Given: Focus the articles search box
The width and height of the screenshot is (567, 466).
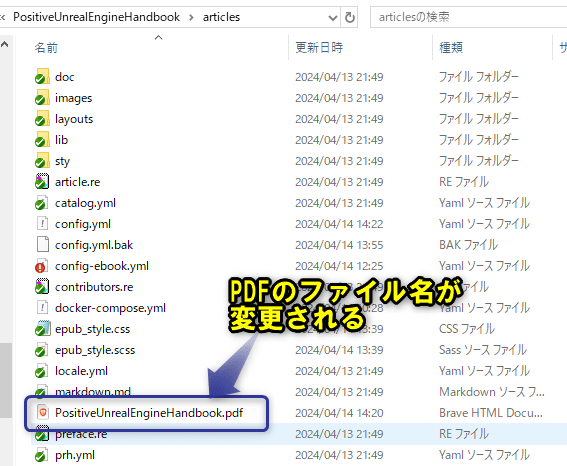Looking at the screenshot, I should pyautogui.click(x=470, y=17).
